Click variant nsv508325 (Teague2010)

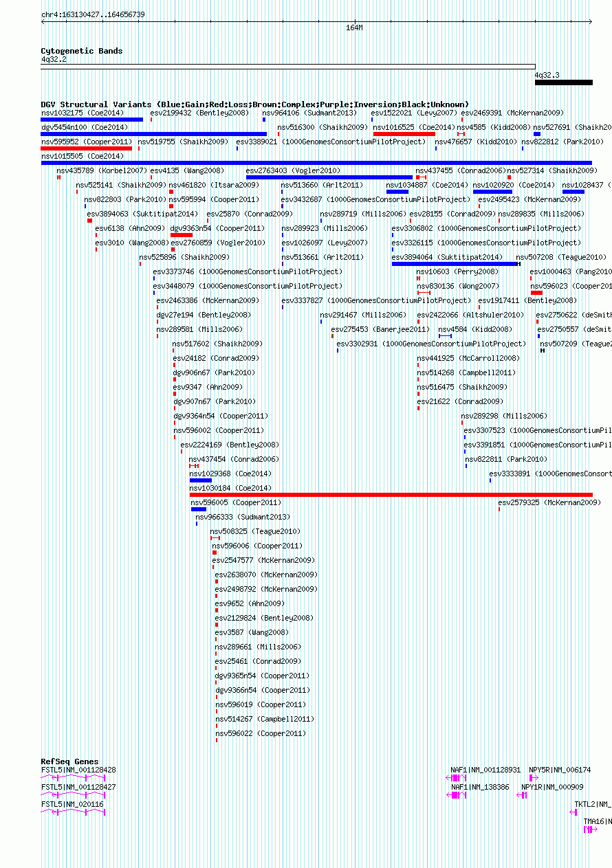(255, 531)
